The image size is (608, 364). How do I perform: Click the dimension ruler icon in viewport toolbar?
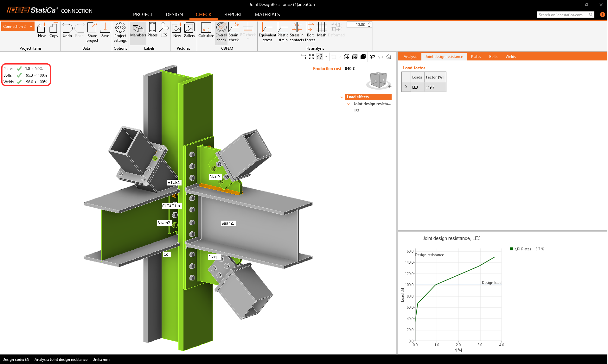coord(303,57)
